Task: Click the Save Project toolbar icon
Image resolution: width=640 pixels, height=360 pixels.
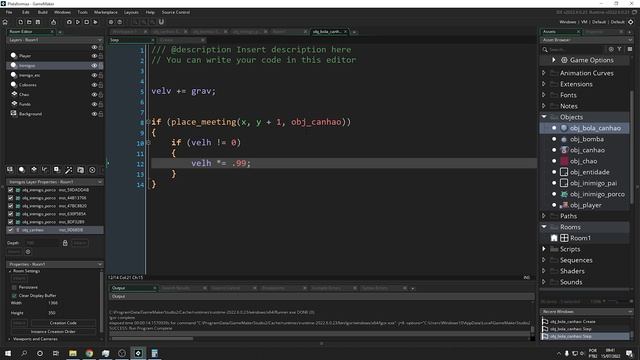Action: coord(38,22)
